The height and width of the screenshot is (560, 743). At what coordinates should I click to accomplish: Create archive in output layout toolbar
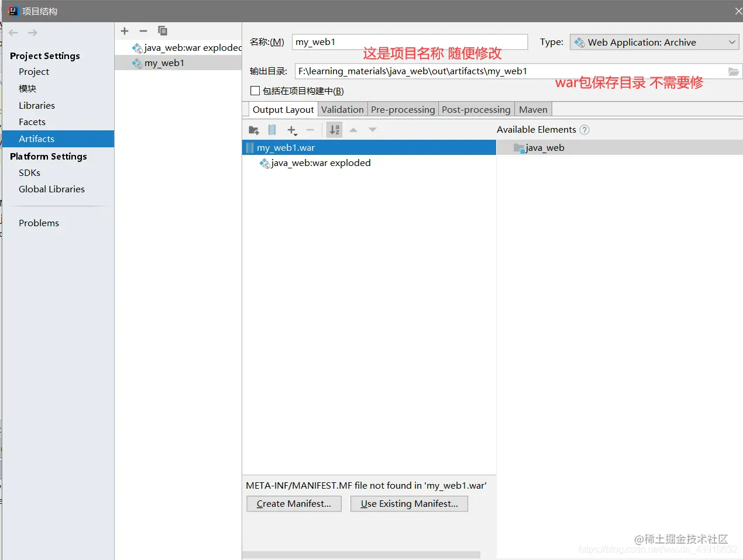click(272, 130)
